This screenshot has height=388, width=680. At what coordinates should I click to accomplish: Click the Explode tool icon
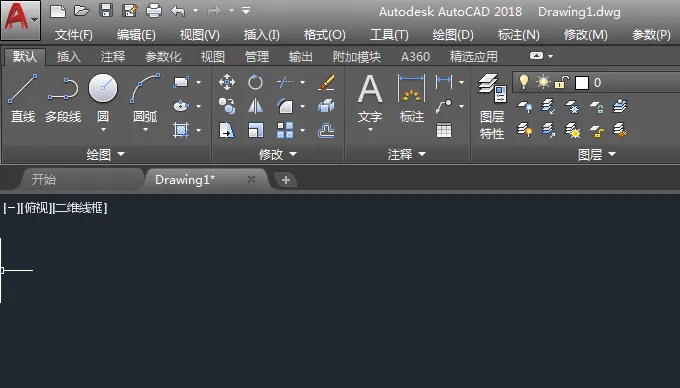coord(326,106)
